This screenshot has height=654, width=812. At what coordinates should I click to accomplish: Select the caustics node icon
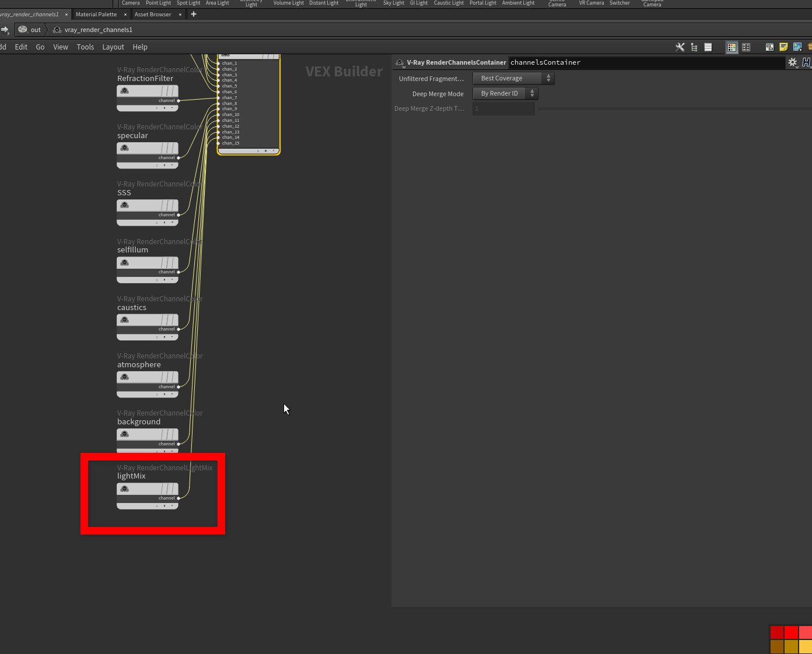click(125, 319)
